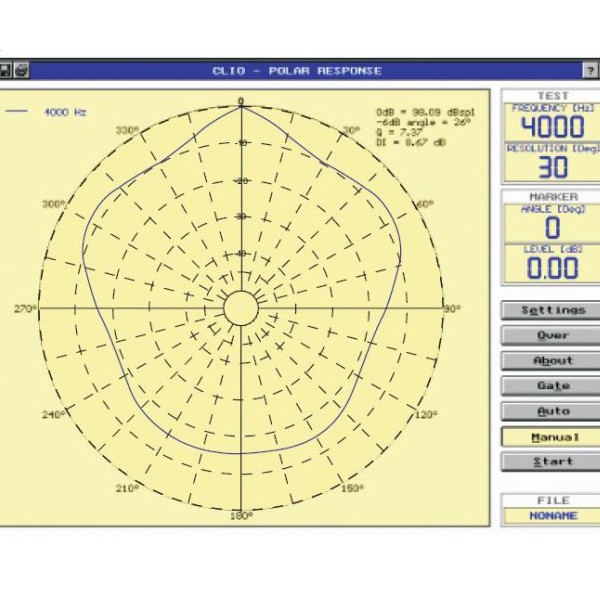Click the NONAME file name field
Viewport: 600px width, 600px height.
point(552,516)
